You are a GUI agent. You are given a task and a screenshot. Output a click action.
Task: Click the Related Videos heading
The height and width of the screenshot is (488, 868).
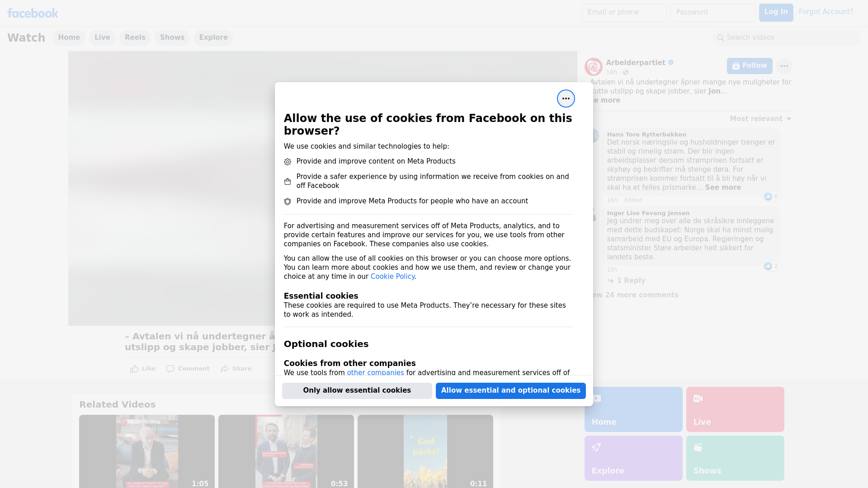(x=118, y=405)
